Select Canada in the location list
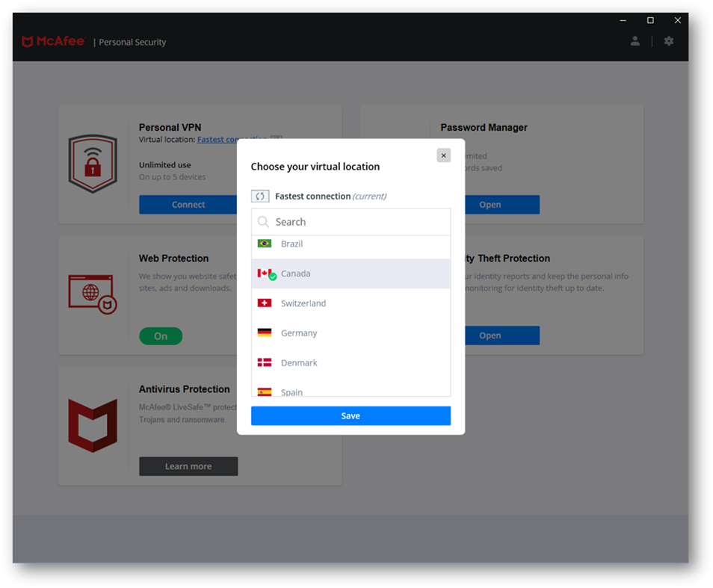The height and width of the screenshot is (588, 713). [351, 273]
